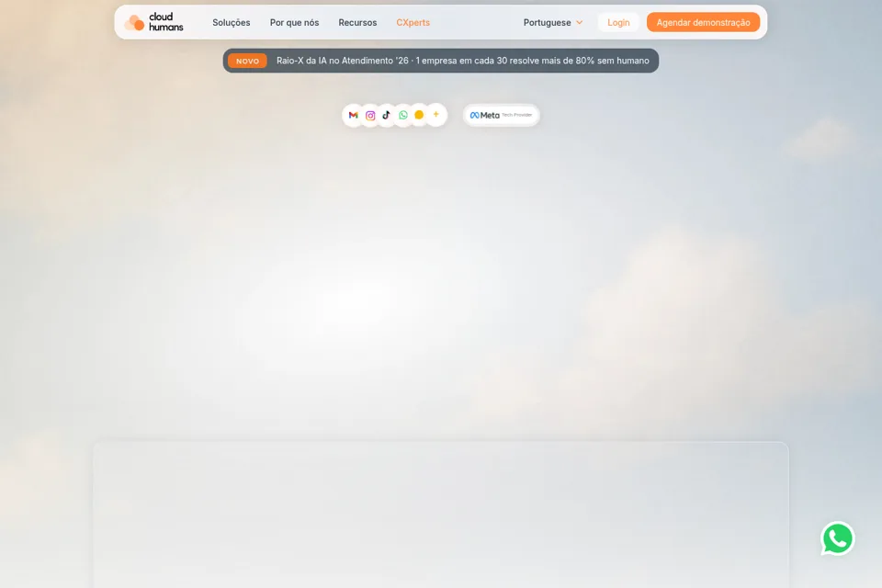The height and width of the screenshot is (588, 882).
Task: Go to the CXperts page
Action: 413,22
